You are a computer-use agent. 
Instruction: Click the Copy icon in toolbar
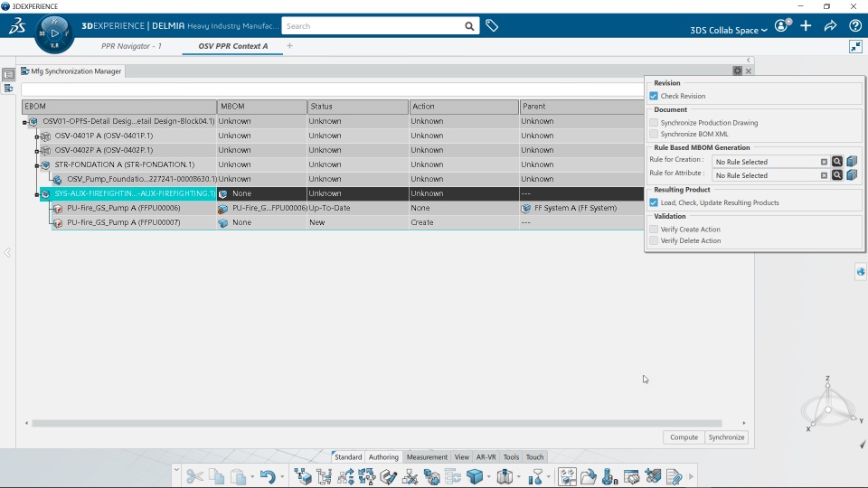point(216,476)
